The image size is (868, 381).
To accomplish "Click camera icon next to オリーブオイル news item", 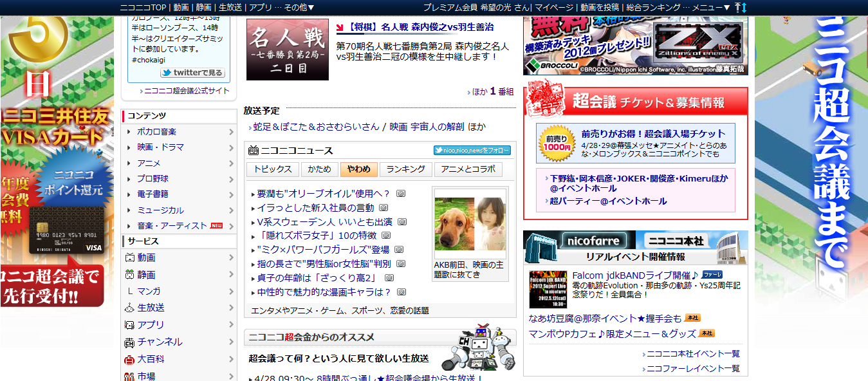I will [x=400, y=194].
